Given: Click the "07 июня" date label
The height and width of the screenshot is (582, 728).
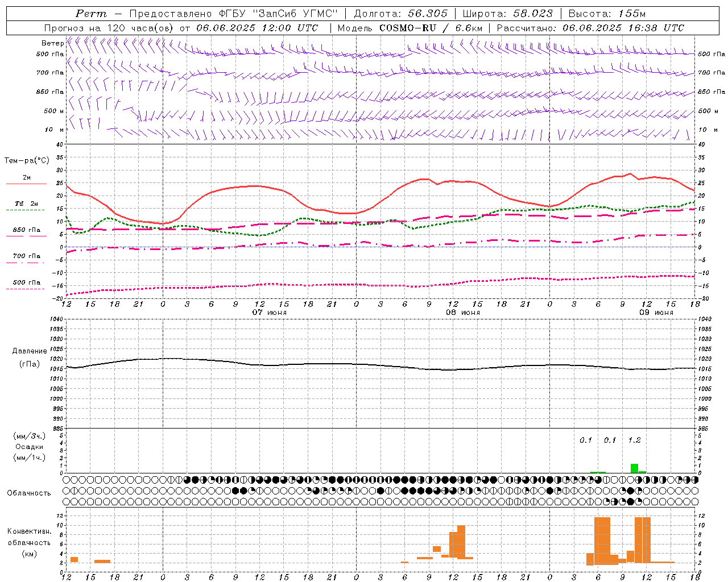Looking at the screenshot, I should click(270, 313).
